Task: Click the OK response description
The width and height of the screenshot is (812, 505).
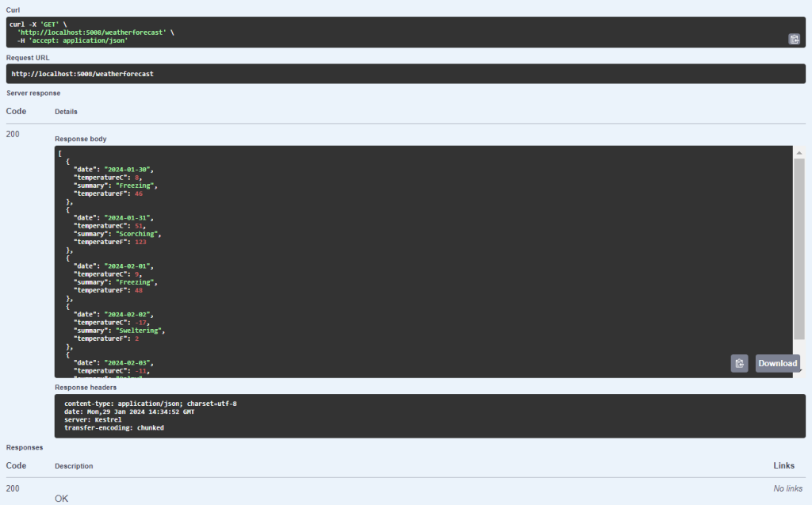Action: tap(61, 499)
